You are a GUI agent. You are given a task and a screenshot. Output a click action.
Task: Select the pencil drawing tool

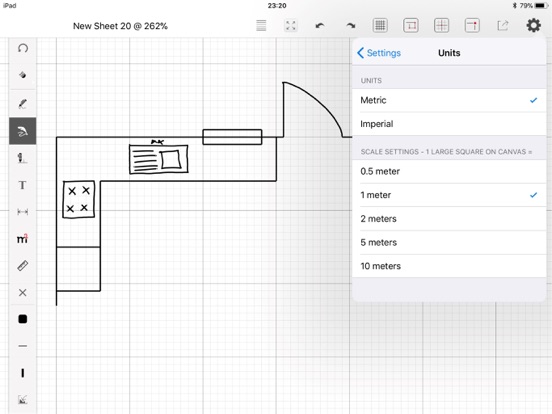(x=23, y=104)
